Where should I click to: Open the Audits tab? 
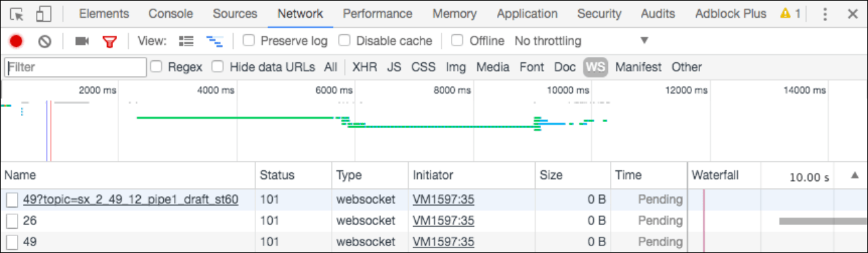(x=658, y=14)
